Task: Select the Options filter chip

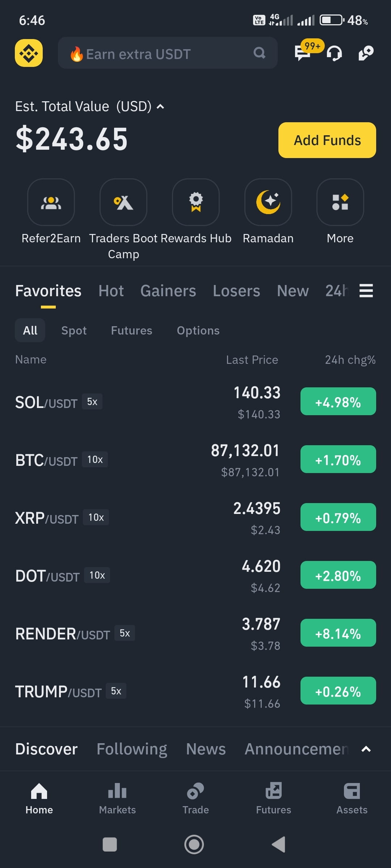Action: pos(198,330)
